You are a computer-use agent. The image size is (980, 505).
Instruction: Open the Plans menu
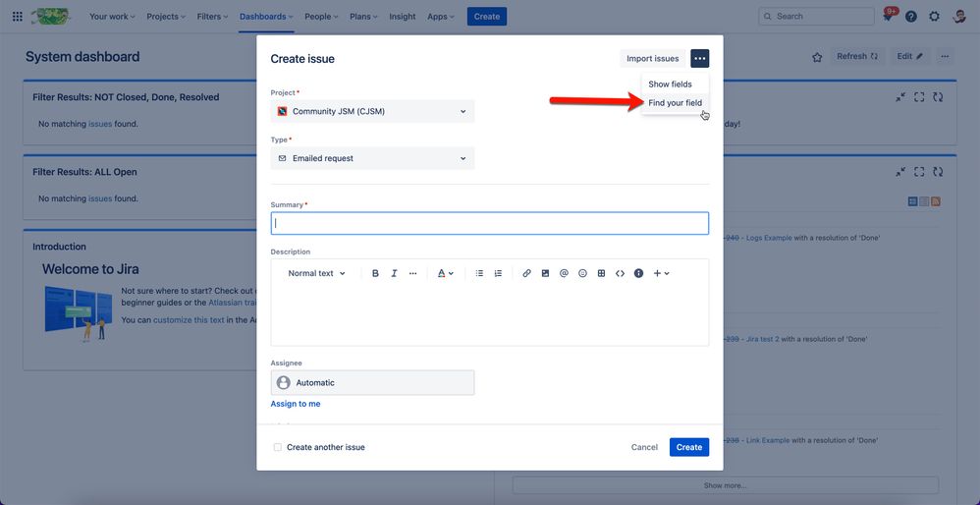pos(363,17)
